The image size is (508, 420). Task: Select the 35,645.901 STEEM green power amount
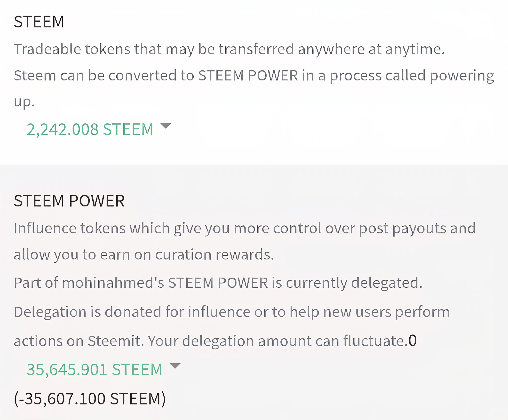[x=94, y=369]
